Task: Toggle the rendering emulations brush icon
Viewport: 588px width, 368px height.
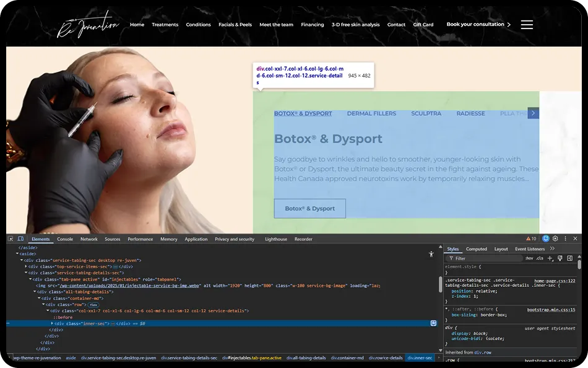Action: [x=560, y=258]
